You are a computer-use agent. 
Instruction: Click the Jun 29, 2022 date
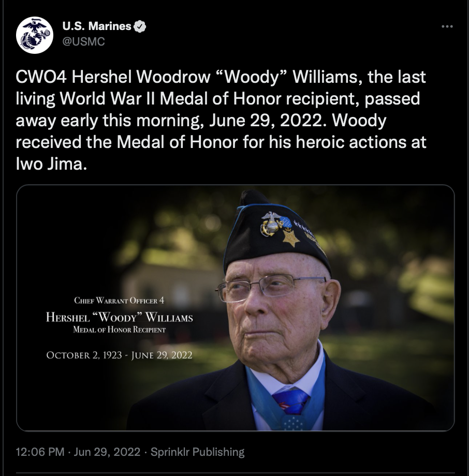click(x=107, y=452)
